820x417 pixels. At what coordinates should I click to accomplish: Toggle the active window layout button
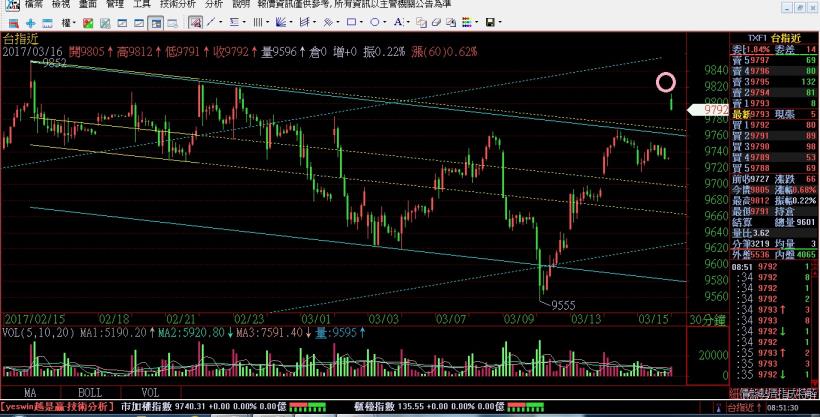click(x=156, y=22)
